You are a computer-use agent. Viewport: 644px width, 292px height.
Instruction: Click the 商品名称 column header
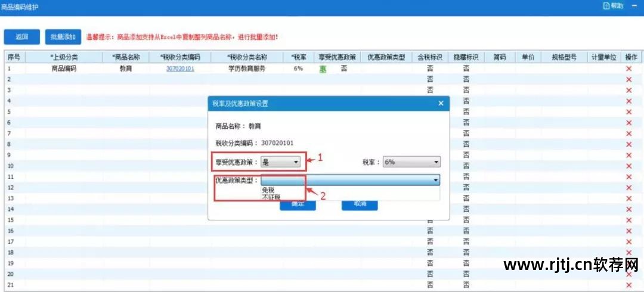point(126,57)
